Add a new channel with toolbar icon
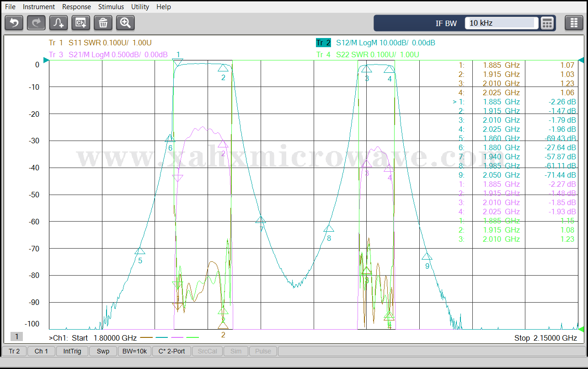The width and height of the screenshot is (588, 369). 81,22
